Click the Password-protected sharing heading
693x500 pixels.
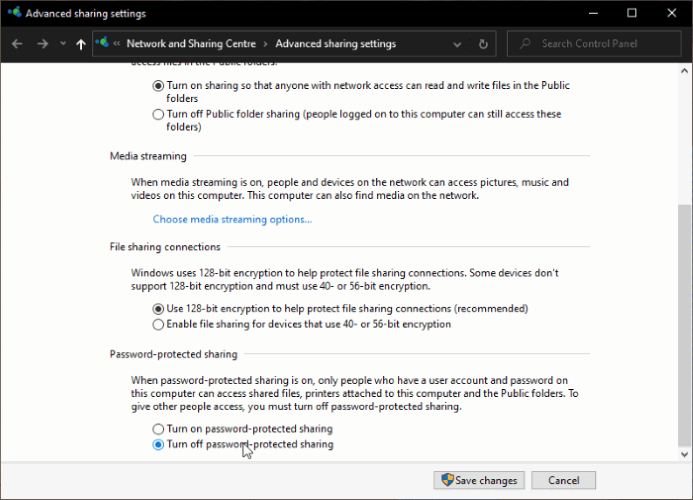coord(173,354)
